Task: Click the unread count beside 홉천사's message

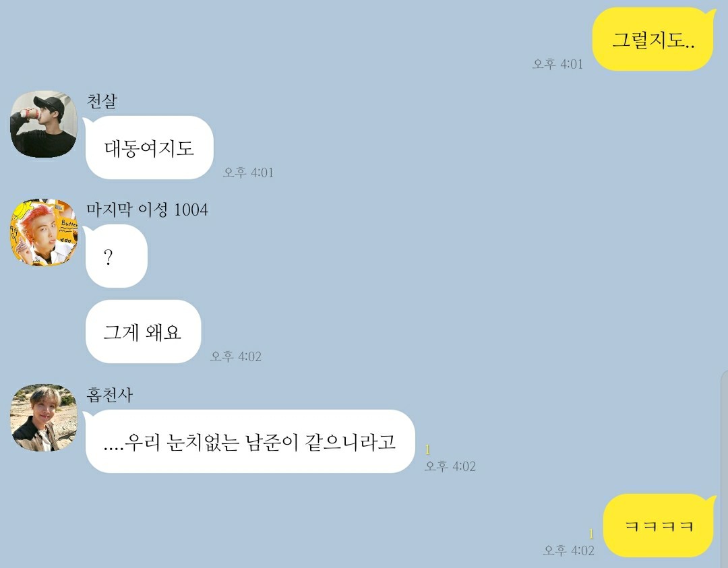Action: tap(427, 449)
